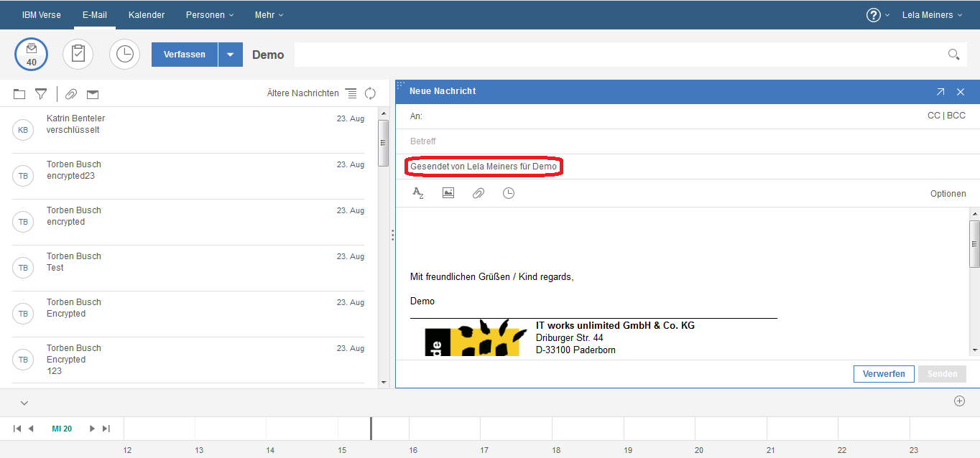Open IBM Verse home tab
The height and width of the screenshot is (458, 980).
[42, 15]
